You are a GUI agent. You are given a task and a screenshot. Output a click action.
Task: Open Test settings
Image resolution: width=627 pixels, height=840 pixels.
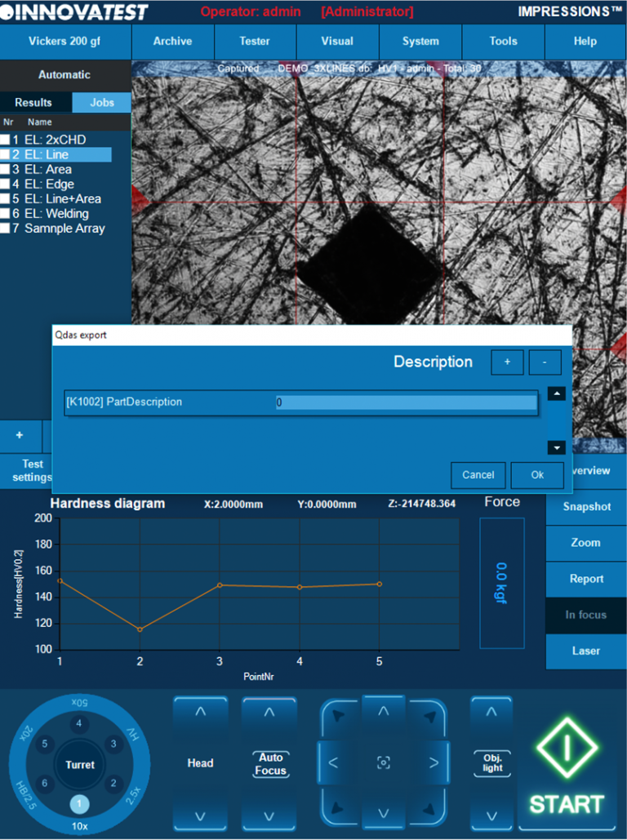pos(27,471)
